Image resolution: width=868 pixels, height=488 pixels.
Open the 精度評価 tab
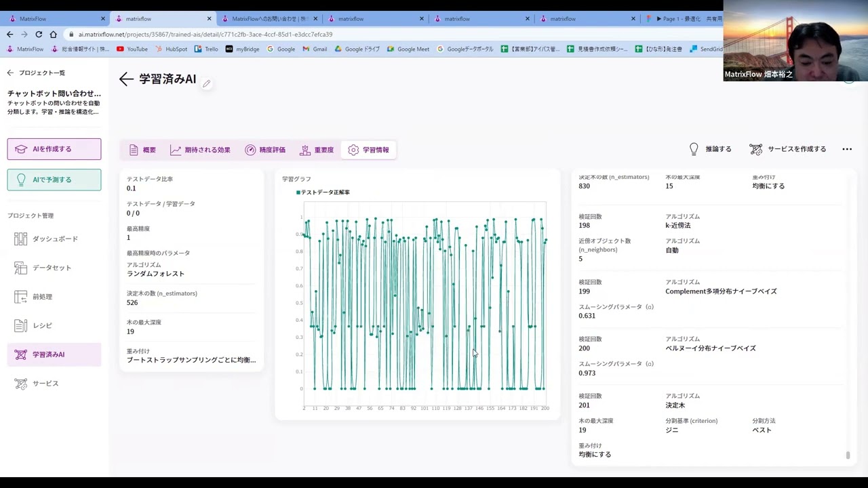coord(265,150)
